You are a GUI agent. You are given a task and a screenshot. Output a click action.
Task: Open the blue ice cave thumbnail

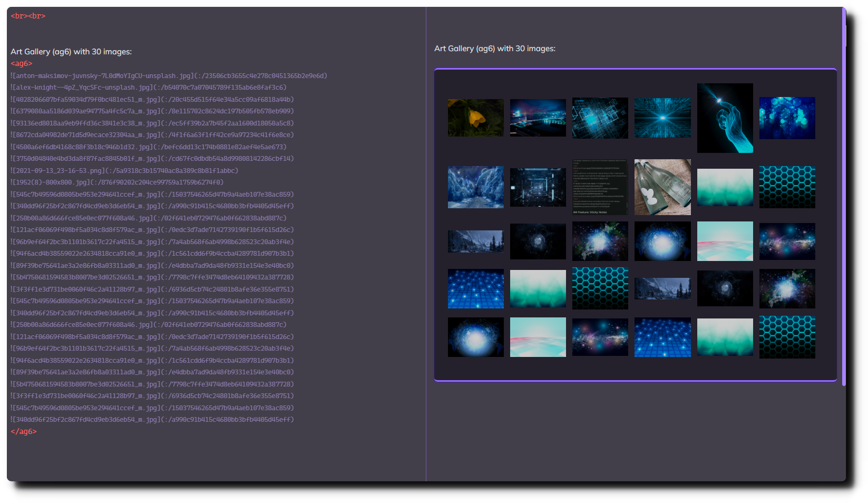[475, 187]
